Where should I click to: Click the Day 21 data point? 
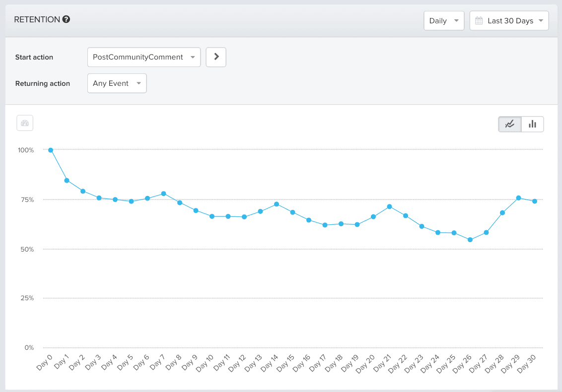(390, 206)
